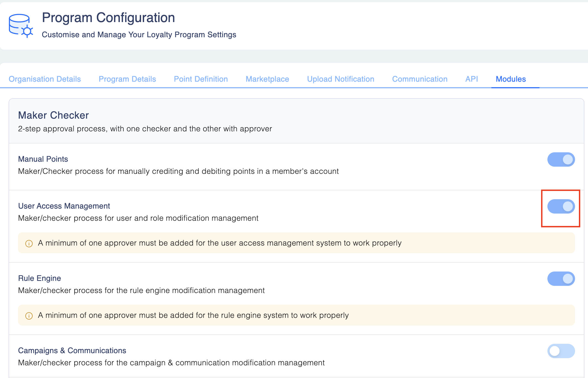Switch to Program Details tab
The image size is (588, 378).
[127, 79]
